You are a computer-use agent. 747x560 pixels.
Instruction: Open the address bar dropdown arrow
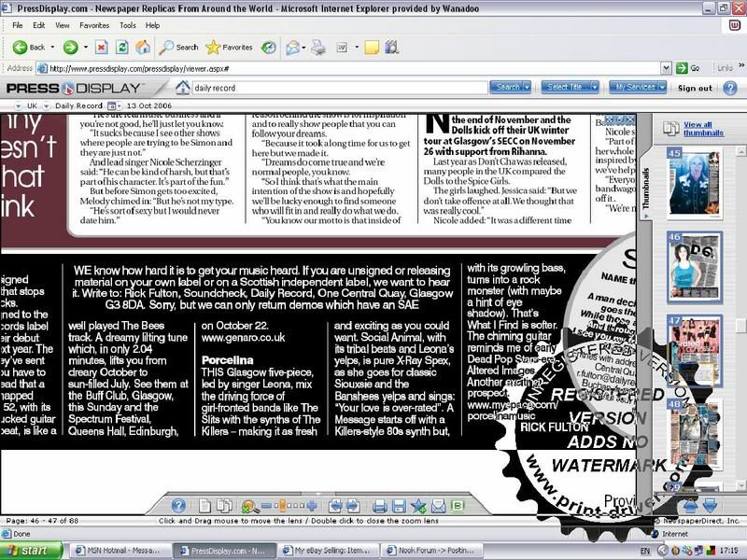pos(667,68)
